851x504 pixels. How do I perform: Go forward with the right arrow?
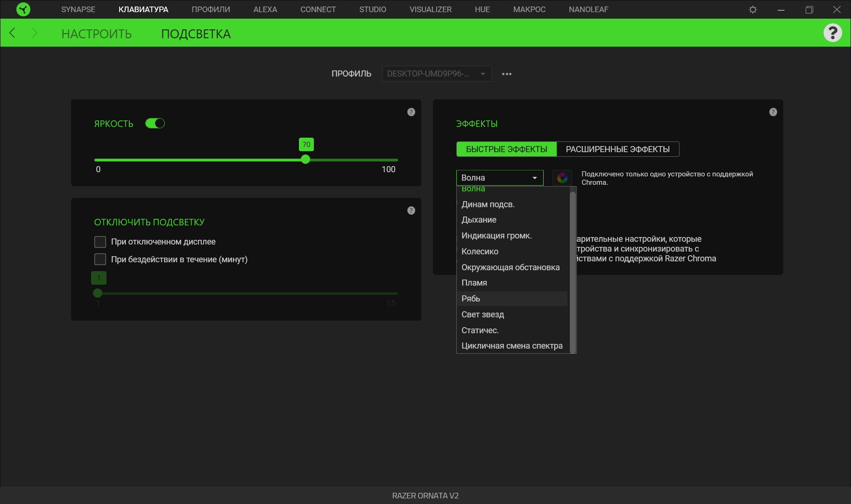click(x=34, y=33)
